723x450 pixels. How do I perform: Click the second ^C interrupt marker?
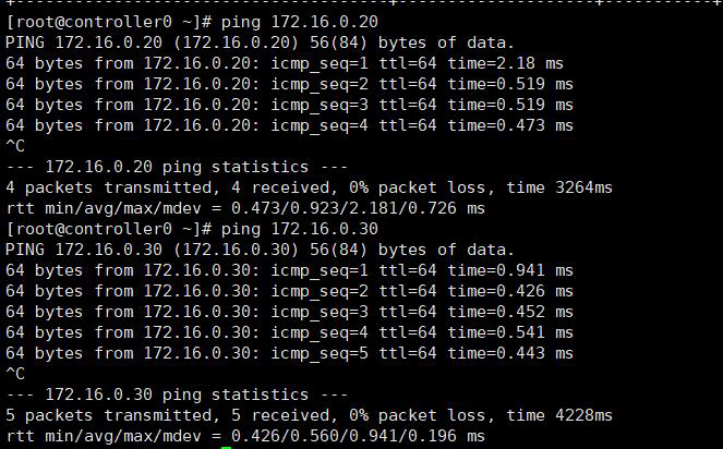(x=15, y=374)
